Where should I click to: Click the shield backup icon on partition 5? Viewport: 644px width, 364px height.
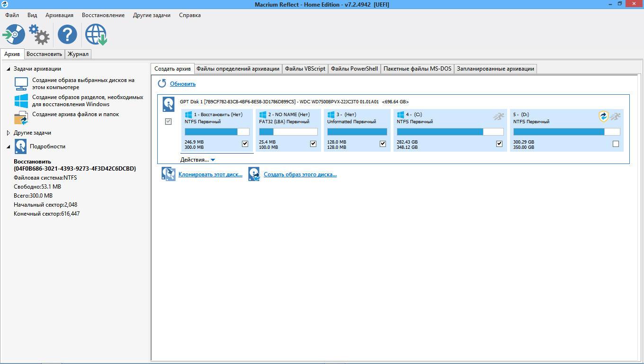coord(603,116)
